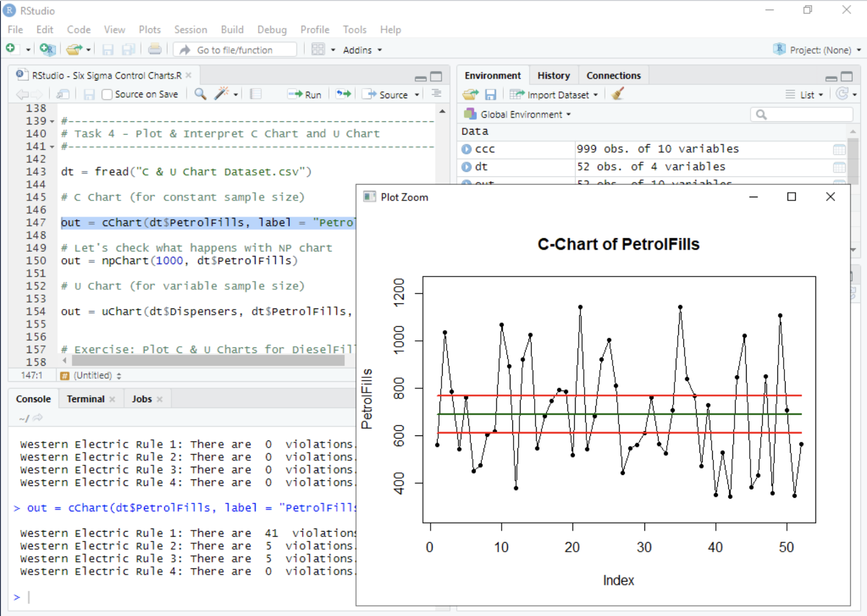Enable the Source on Save checkbox

(x=107, y=95)
